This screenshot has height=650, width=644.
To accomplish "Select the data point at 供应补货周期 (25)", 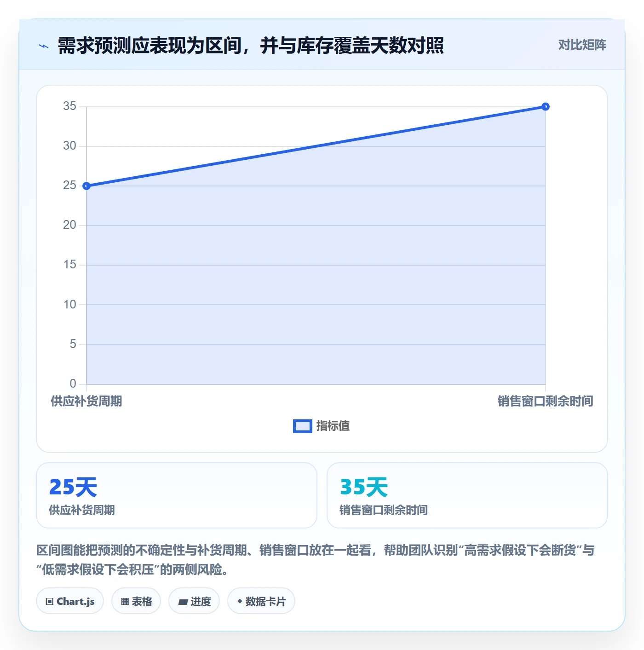I will (86, 186).
